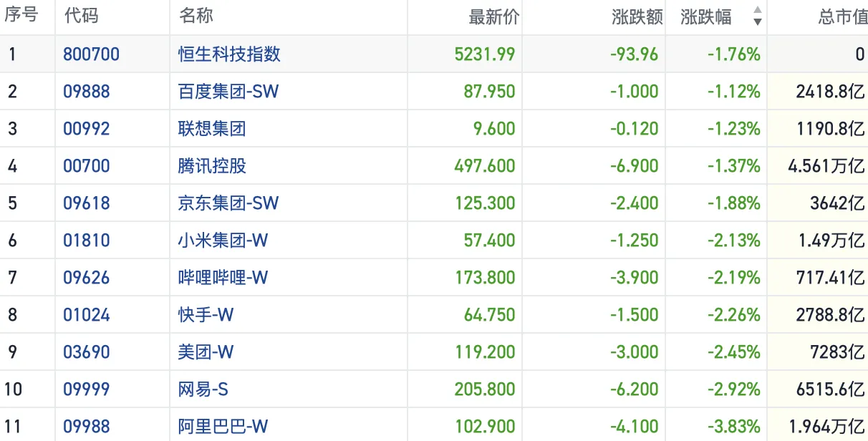The width and height of the screenshot is (868, 441).
Task: Click the 名称 column header
Action: [196, 16]
